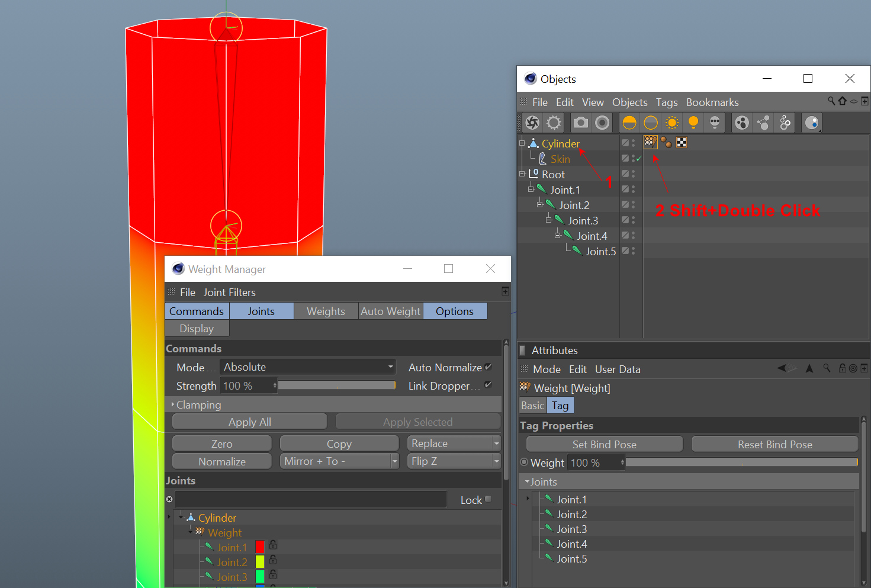This screenshot has width=871, height=588.
Task: Select the Display tab in Weight Manager
Action: click(197, 328)
